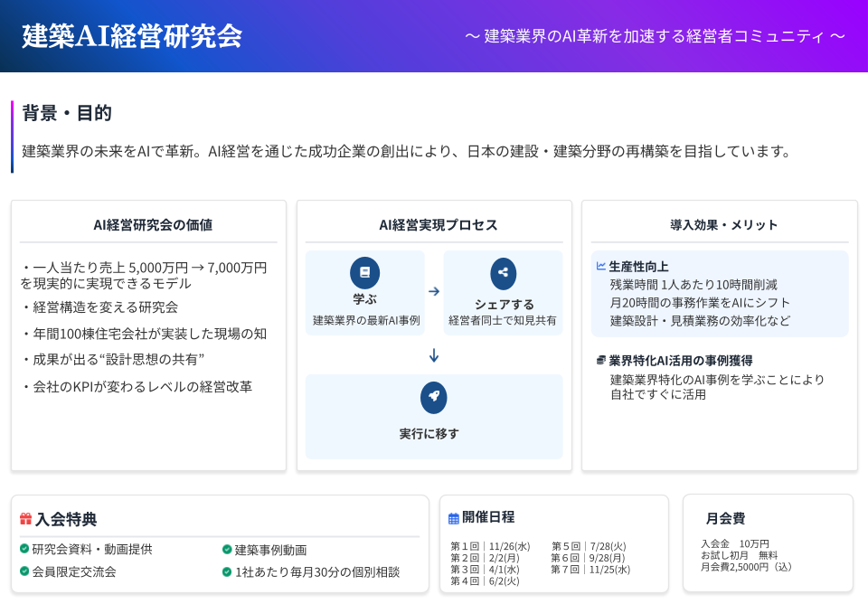The height and width of the screenshot is (604, 868).
Task: Click the bullet 年間100棟住宅会社が実装した現場の知
Action: point(144,334)
